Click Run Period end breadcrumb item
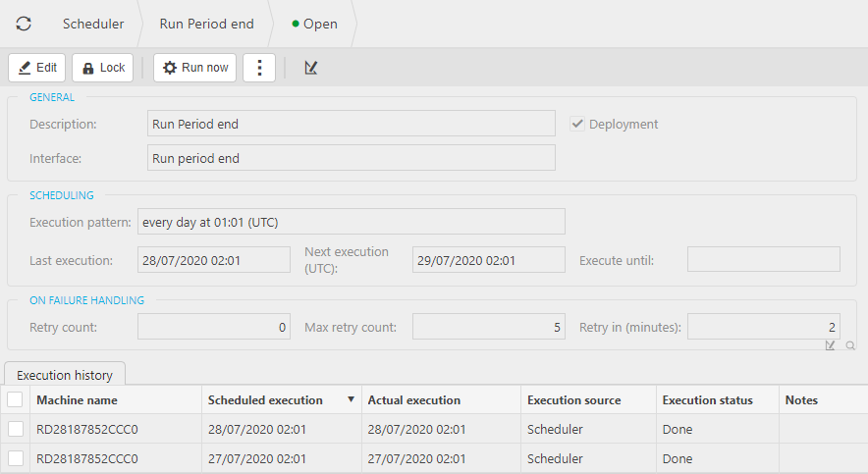The image size is (868, 474). click(x=206, y=24)
